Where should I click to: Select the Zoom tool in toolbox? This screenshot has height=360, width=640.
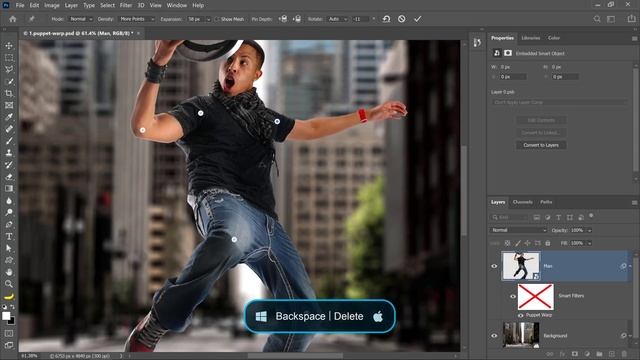click(9, 284)
